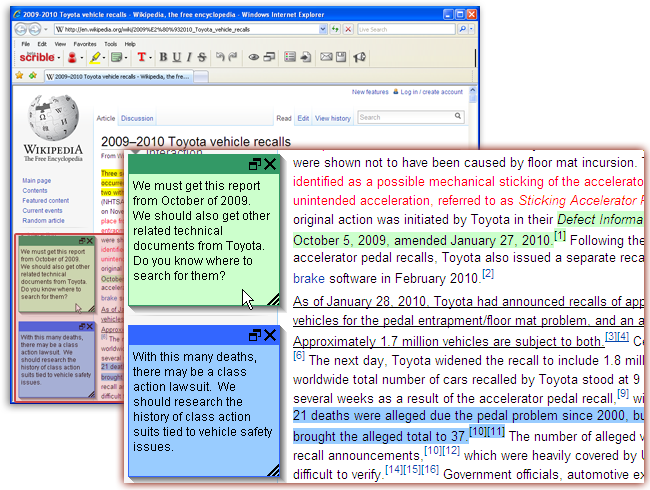Click the add to favorites star icon
The width and height of the screenshot is (650, 490).
click(33, 76)
